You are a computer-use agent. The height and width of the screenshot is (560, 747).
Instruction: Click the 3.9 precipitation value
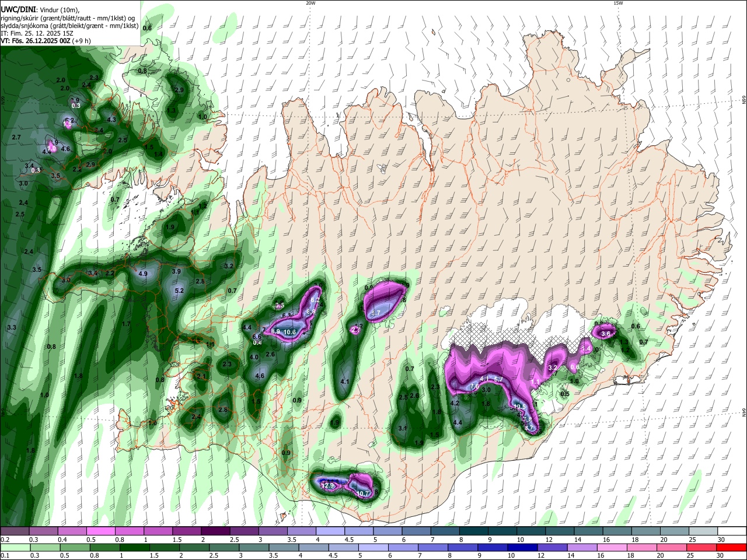click(x=176, y=271)
